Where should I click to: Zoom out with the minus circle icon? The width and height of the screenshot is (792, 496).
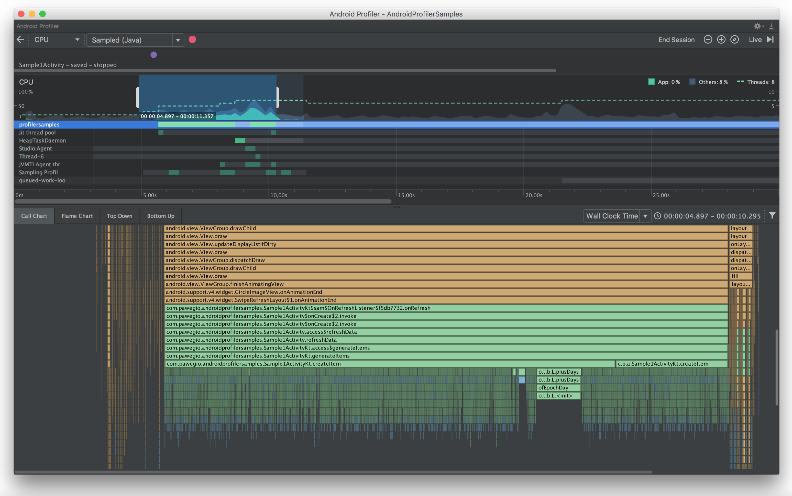(708, 39)
